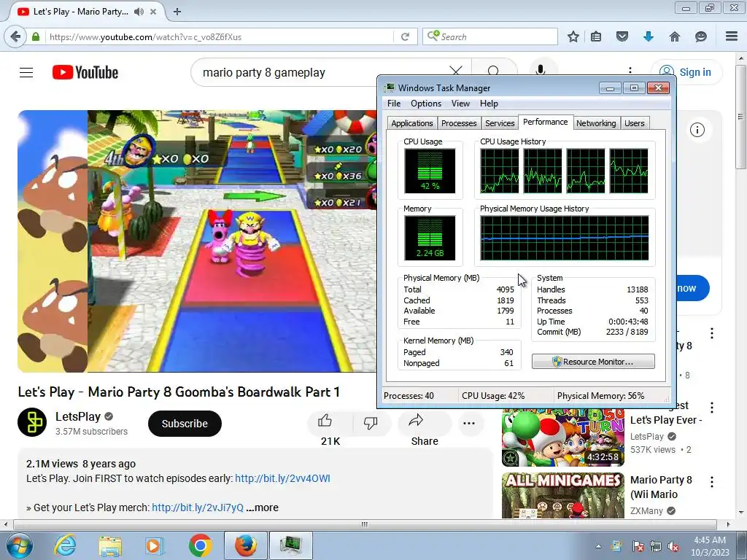Subscribe to the LetsPlay channel
The image size is (747, 560).
pyautogui.click(x=185, y=424)
